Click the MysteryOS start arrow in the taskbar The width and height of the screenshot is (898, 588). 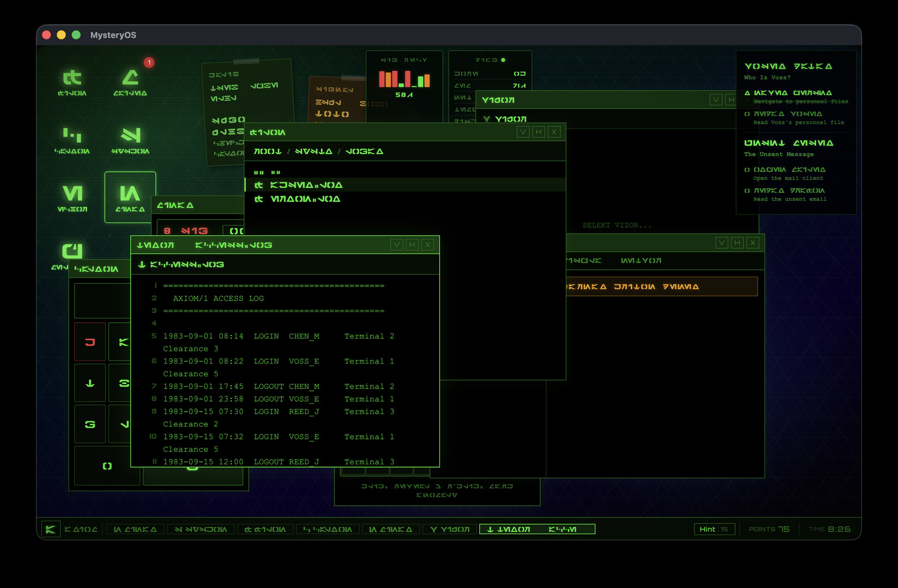51,528
